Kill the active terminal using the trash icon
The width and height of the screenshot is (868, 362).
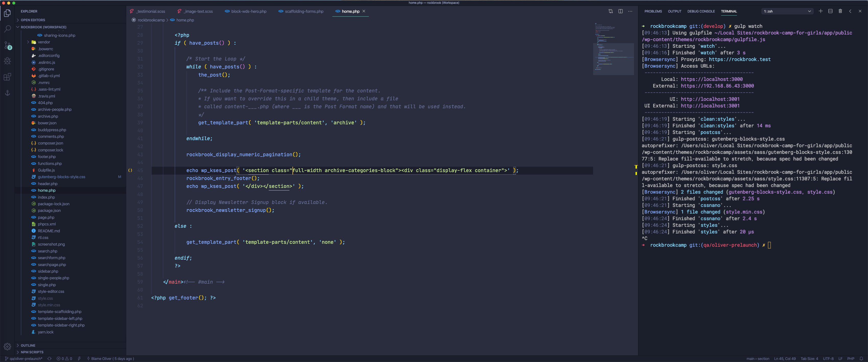pyautogui.click(x=840, y=11)
